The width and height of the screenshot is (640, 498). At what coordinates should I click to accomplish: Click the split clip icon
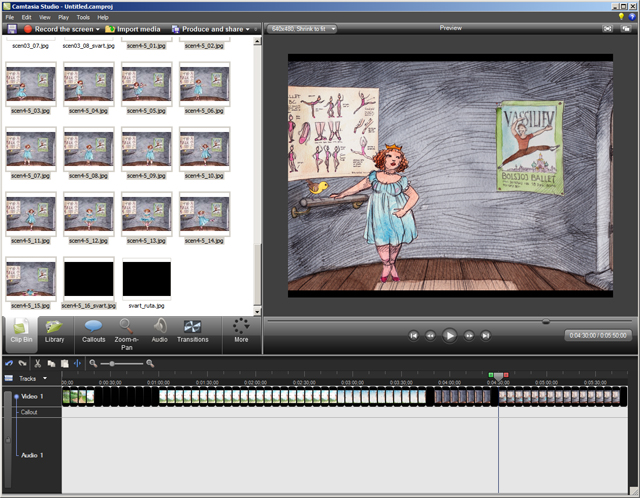click(x=78, y=363)
